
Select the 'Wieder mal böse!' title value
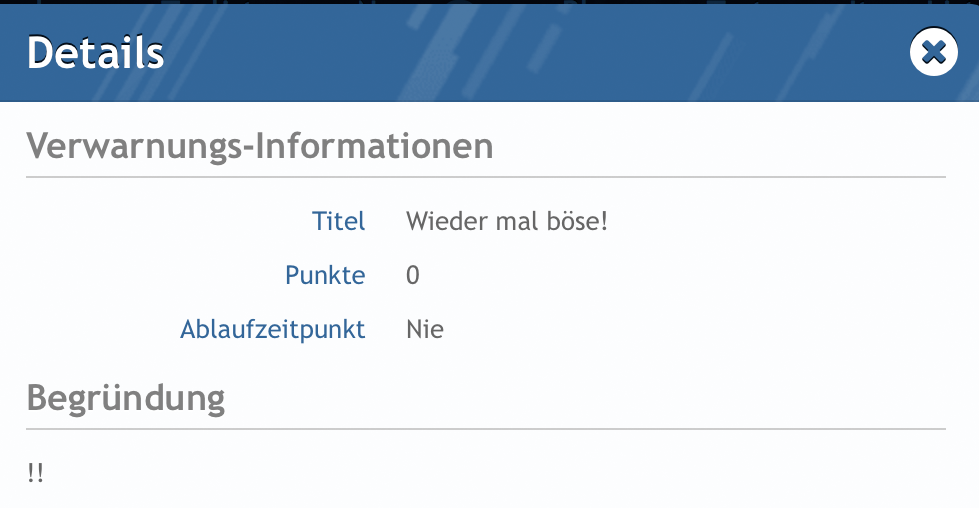(x=507, y=221)
